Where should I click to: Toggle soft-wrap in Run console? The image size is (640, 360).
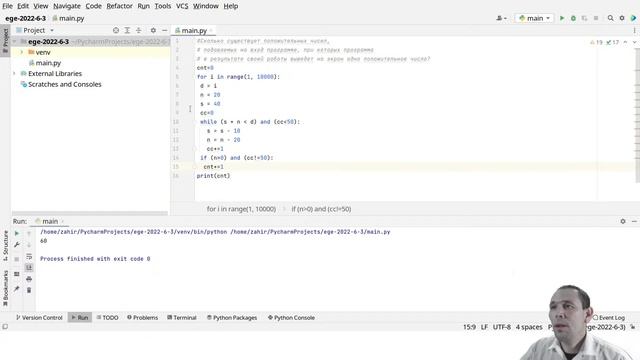[x=29, y=256]
